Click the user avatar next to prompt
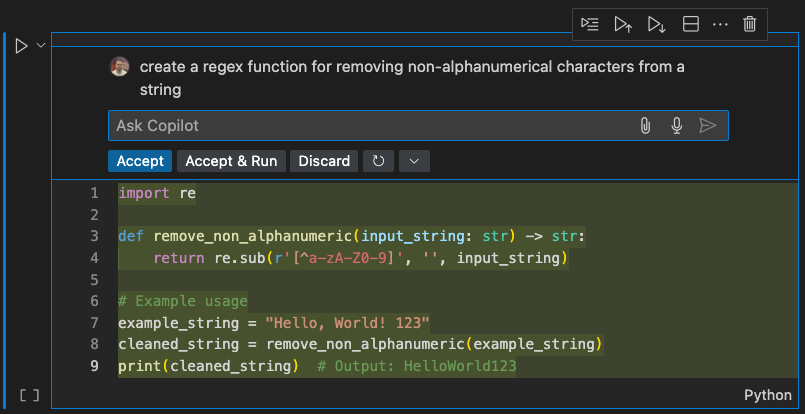 tap(120, 67)
